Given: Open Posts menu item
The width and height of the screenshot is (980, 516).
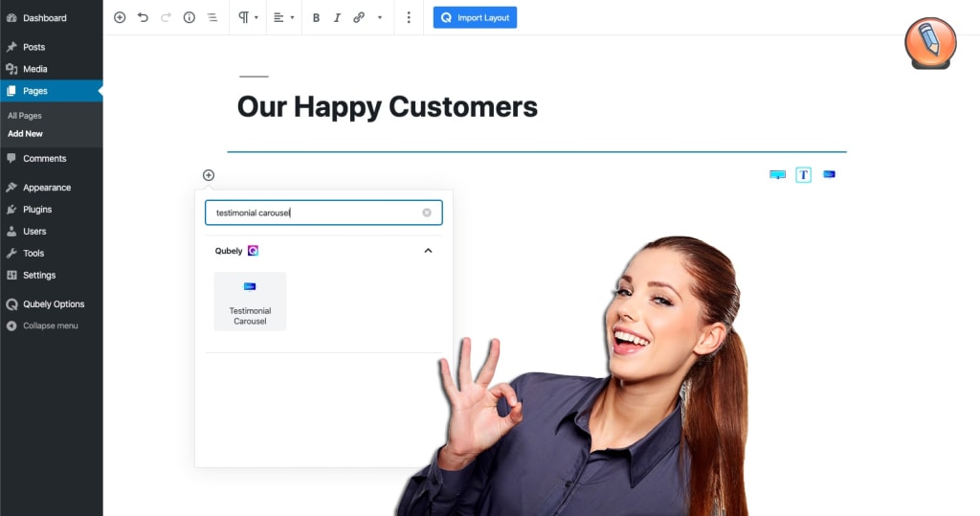Looking at the screenshot, I should point(33,47).
